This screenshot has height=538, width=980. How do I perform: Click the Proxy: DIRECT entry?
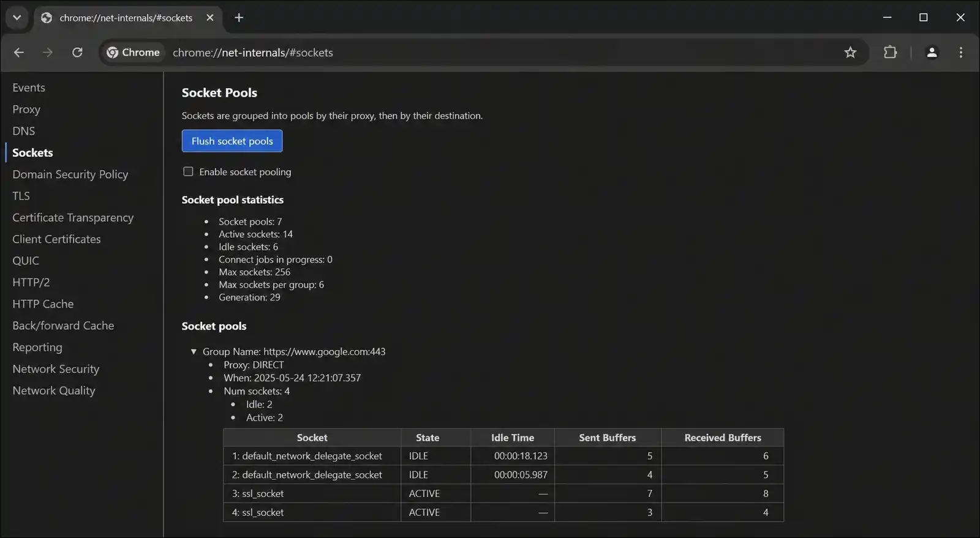click(x=254, y=365)
